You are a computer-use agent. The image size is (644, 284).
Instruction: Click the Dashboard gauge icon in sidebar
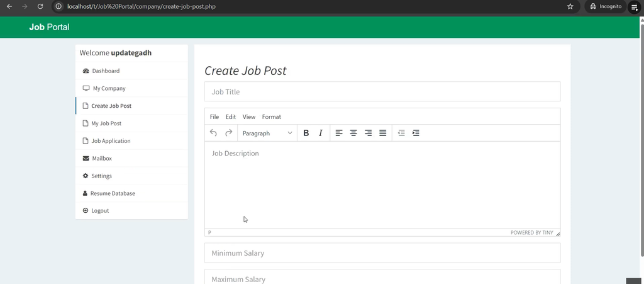[86, 71]
